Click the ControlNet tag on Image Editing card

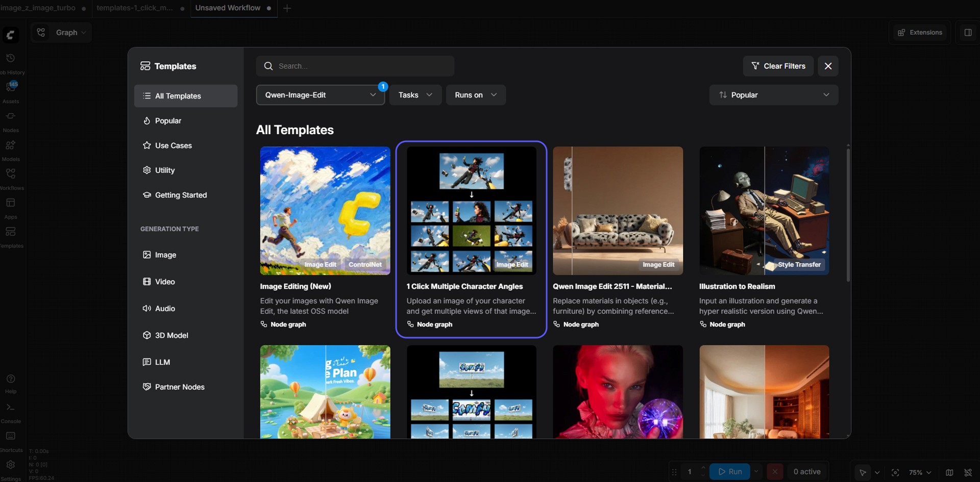(365, 265)
